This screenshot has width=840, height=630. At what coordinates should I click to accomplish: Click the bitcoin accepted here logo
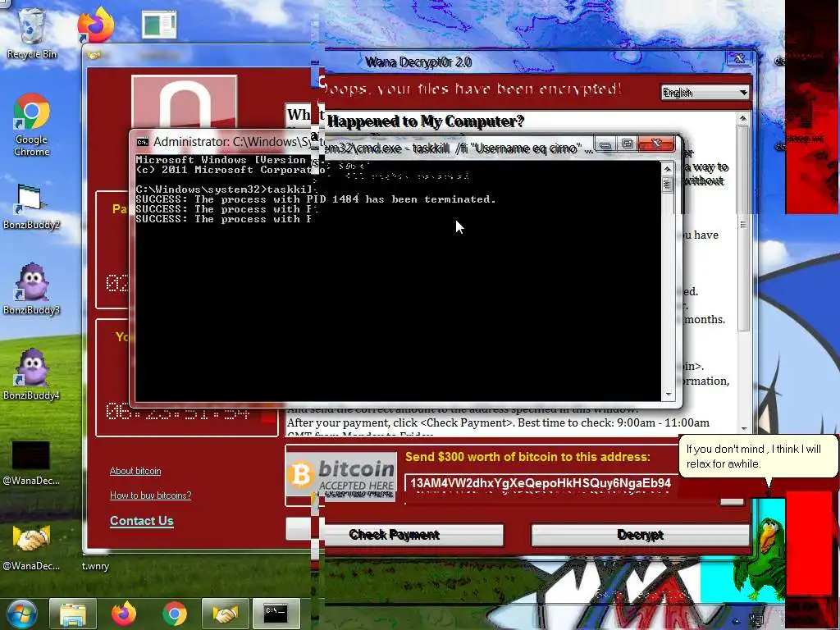[x=342, y=476]
